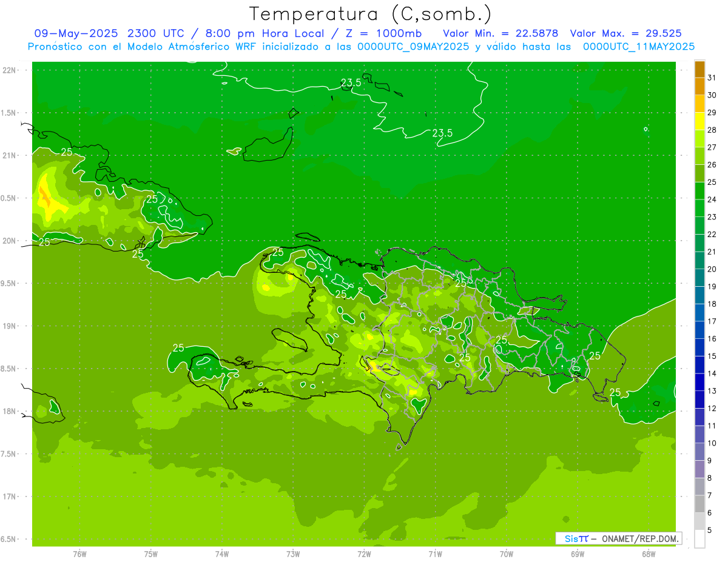Click the '71W' longitude label
Screen dimensions: 728x562
(x=435, y=554)
